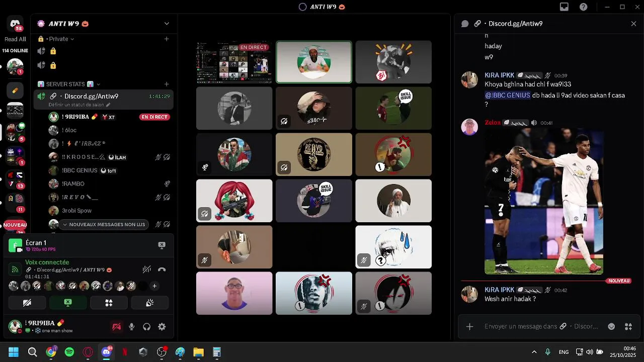
Task: Open the ANTI W9 server dropdown menu
Action: click(167, 24)
